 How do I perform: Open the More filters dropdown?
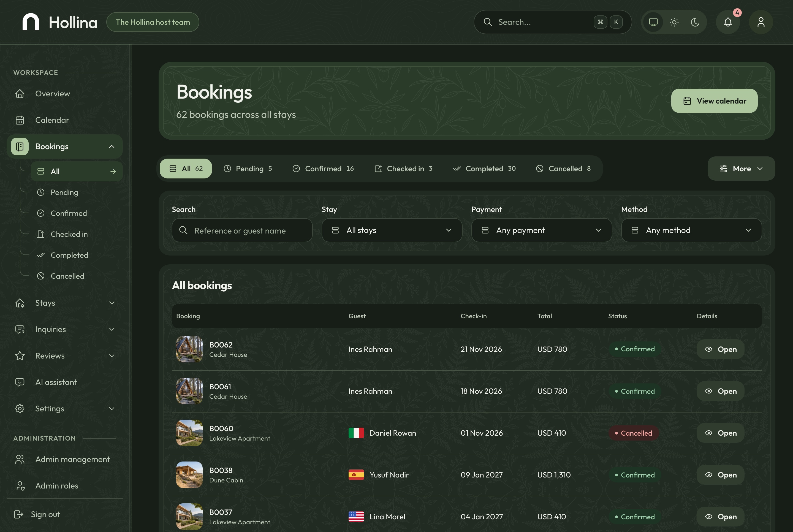click(741, 169)
